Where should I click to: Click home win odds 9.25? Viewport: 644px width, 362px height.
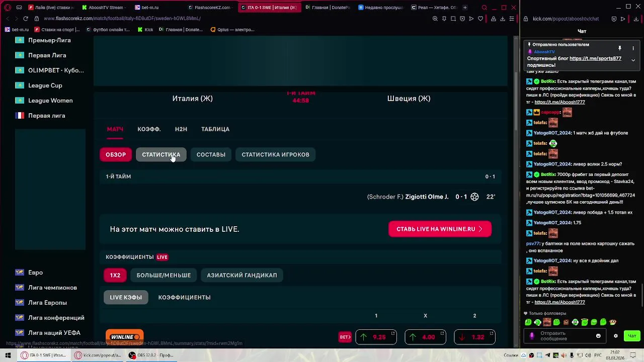376,337
